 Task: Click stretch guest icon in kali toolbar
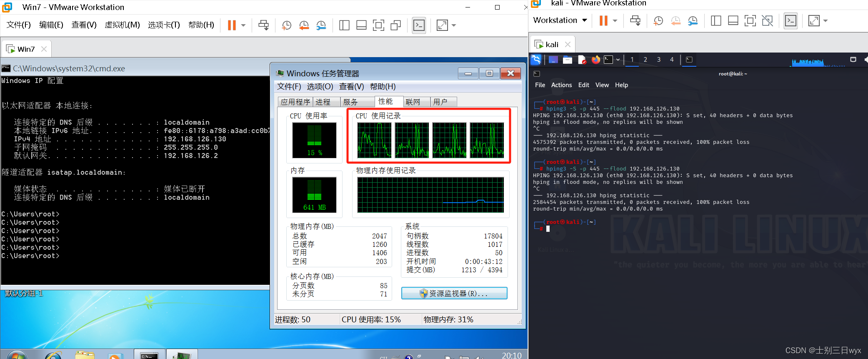click(x=814, y=20)
